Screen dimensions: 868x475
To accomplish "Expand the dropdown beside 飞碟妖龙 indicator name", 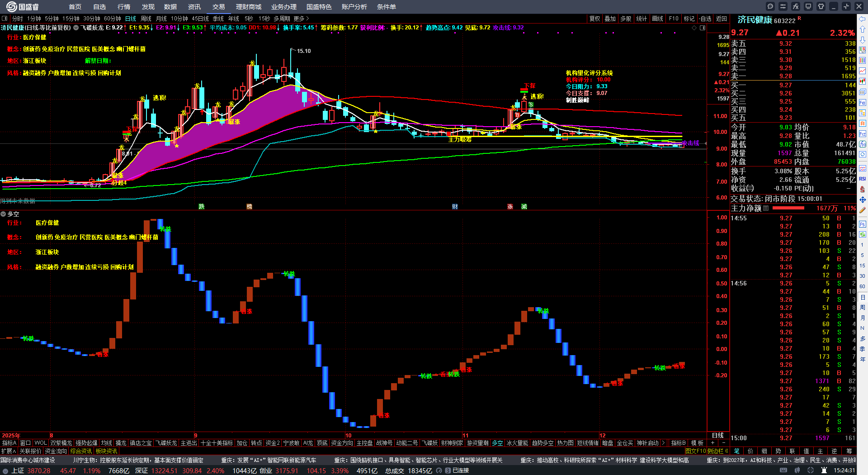I will coord(76,28).
